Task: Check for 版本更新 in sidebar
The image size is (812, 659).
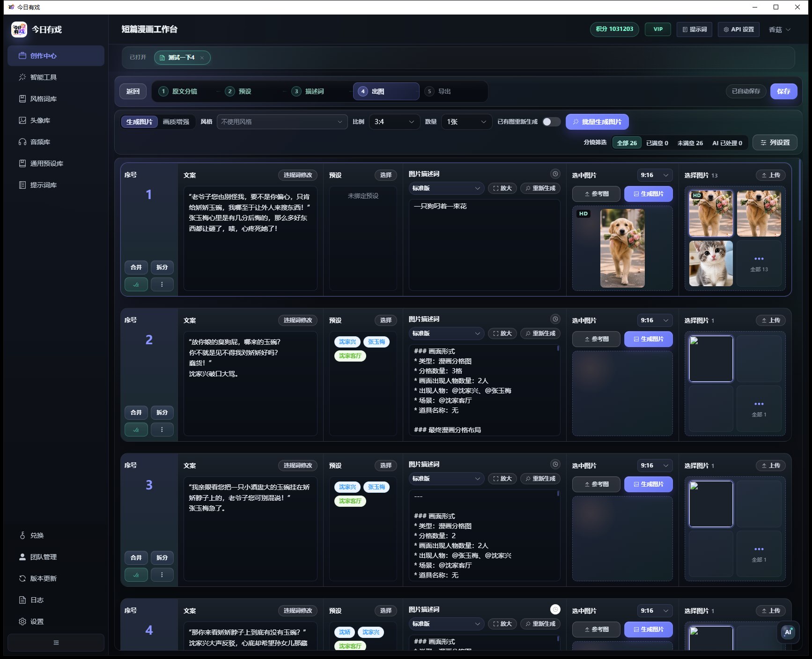Action: [x=56, y=578]
